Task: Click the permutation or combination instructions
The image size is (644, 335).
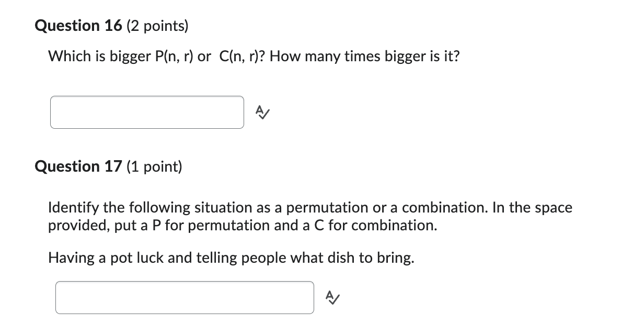Action: click(x=309, y=216)
